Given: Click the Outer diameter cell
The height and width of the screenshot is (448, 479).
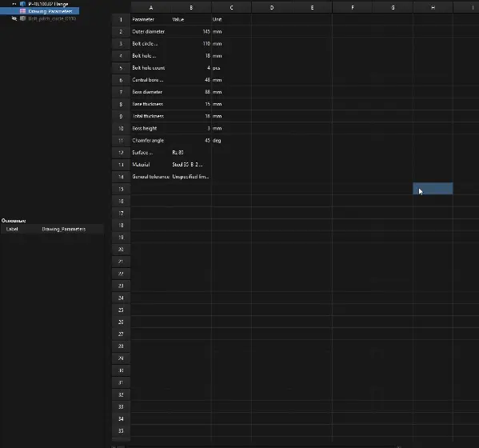Looking at the screenshot, I should (151, 31).
